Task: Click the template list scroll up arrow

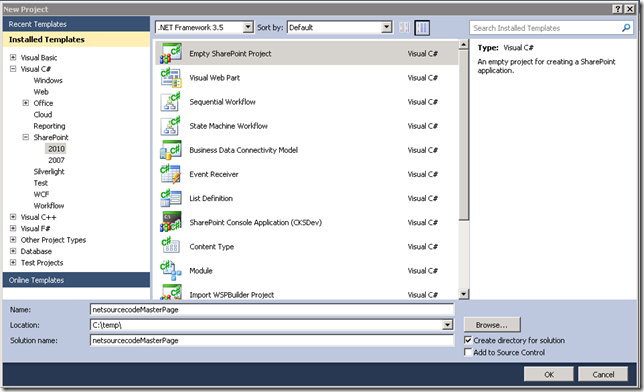Action: coord(464,45)
